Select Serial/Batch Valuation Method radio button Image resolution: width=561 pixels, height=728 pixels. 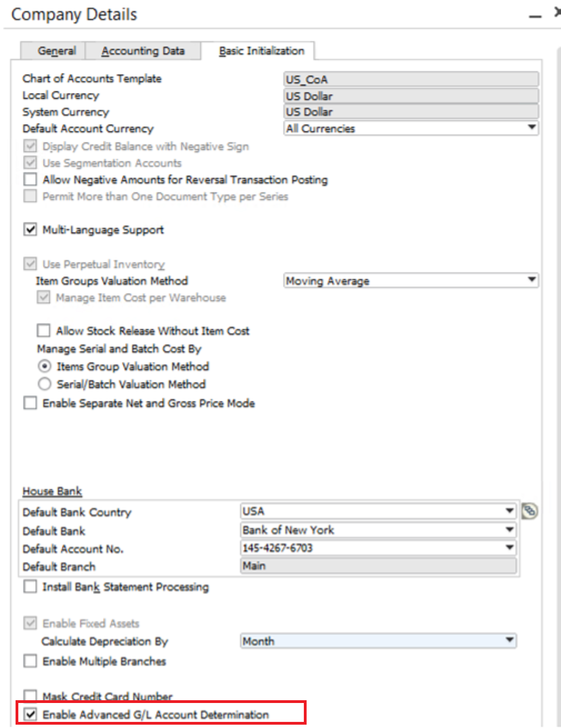(44, 384)
